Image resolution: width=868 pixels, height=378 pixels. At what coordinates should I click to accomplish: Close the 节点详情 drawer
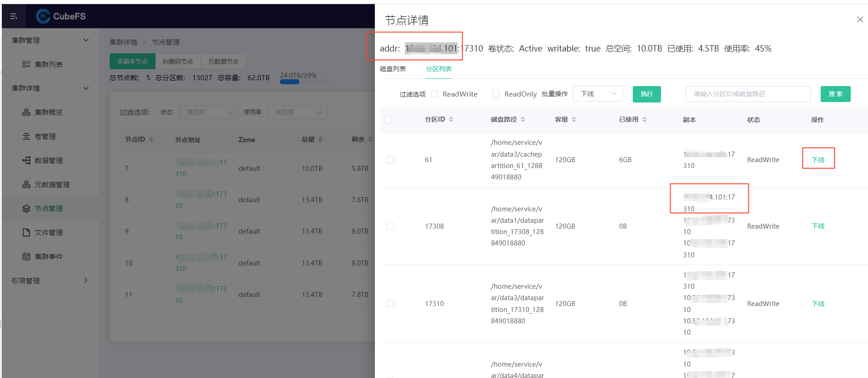860,20
